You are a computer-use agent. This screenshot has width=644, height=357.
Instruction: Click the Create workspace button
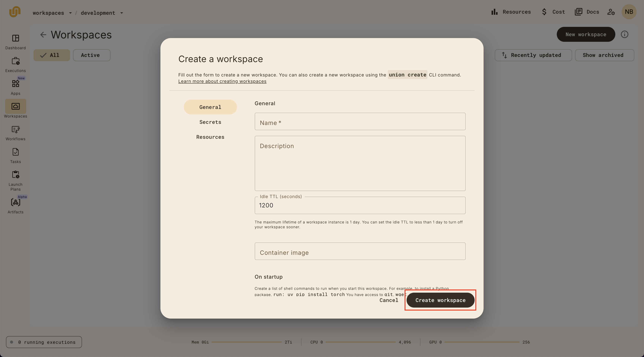point(440,300)
